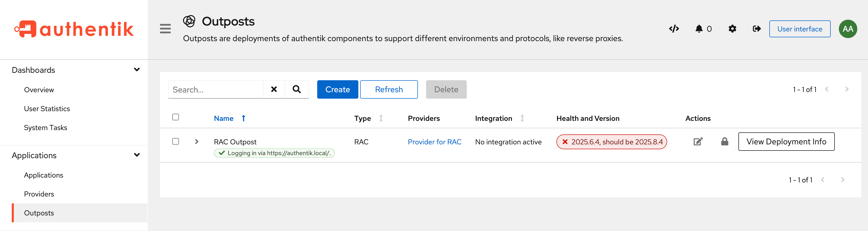The width and height of the screenshot is (868, 231).
Task: Open the notifications bell
Action: (699, 29)
